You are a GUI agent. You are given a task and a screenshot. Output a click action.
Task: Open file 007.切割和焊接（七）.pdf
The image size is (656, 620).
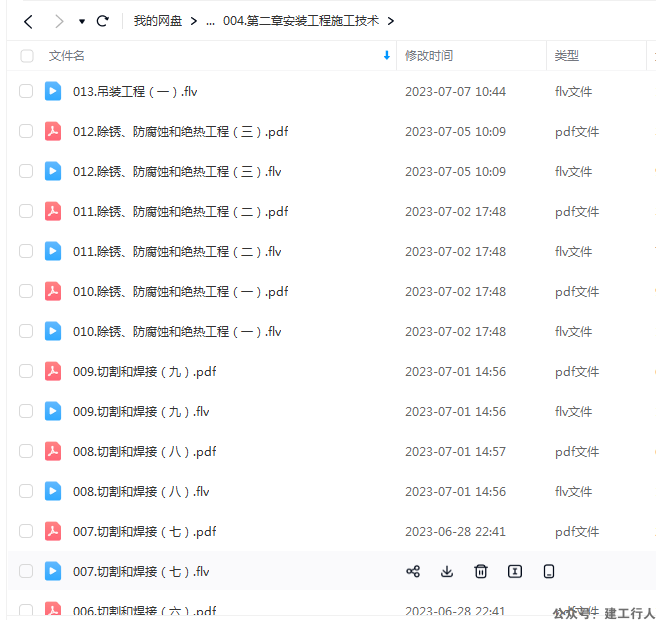(x=144, y=532)
